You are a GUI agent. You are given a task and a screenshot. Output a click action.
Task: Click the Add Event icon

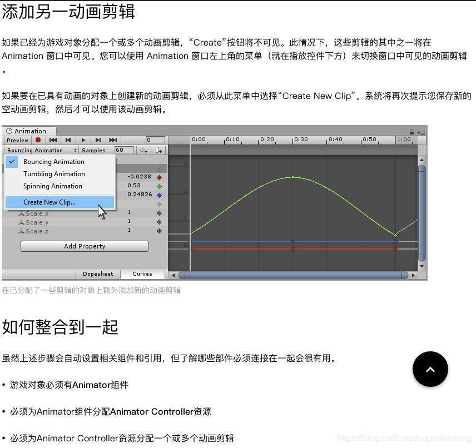pos(158,150)
